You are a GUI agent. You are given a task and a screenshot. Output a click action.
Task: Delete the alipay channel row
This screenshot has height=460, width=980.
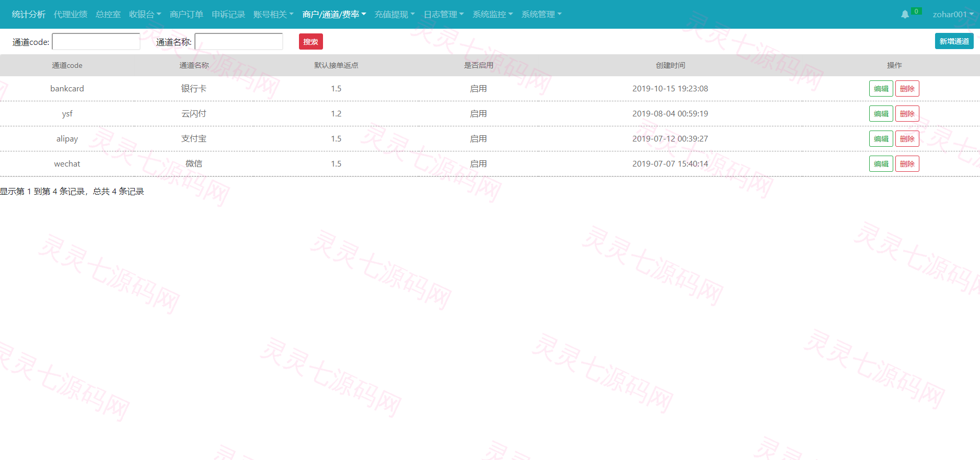coord(907,139)
